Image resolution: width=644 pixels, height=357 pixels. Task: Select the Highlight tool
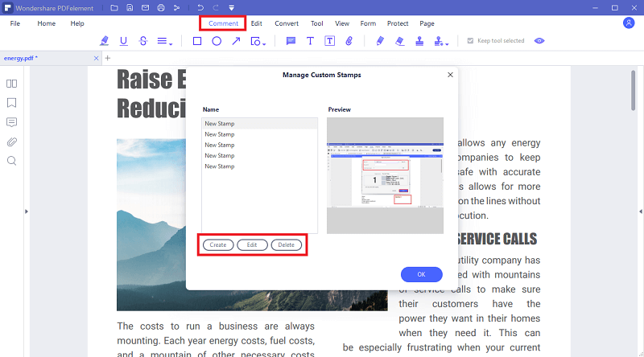point(104,41)
